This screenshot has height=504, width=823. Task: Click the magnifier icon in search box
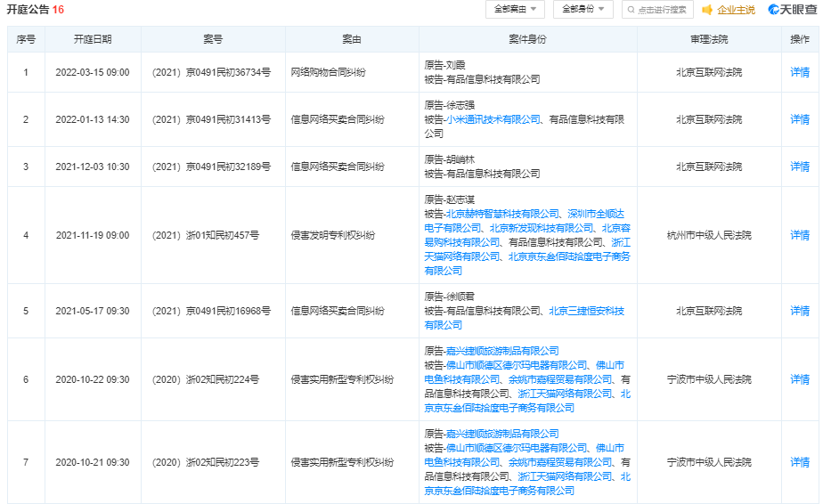(631, 10)
